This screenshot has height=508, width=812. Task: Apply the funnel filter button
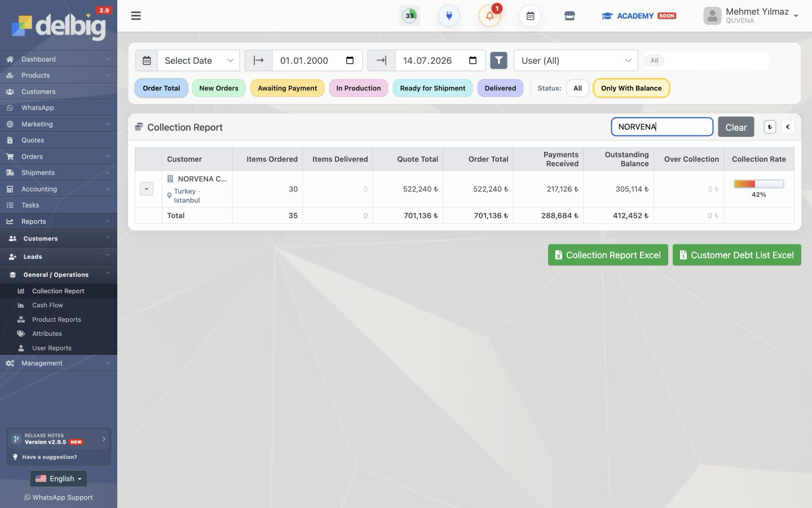point(498,60)
